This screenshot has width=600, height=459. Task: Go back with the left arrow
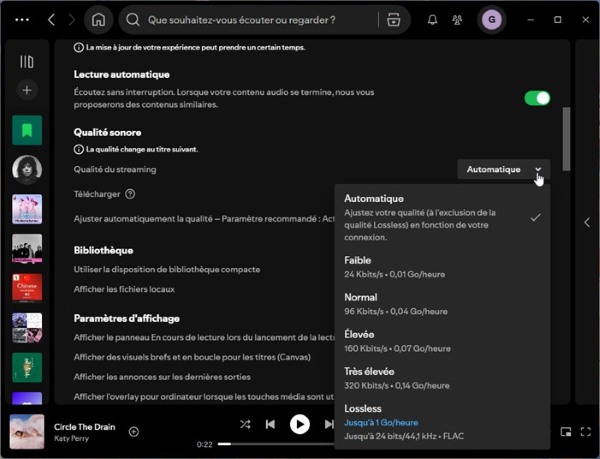(x=52, y=20)
